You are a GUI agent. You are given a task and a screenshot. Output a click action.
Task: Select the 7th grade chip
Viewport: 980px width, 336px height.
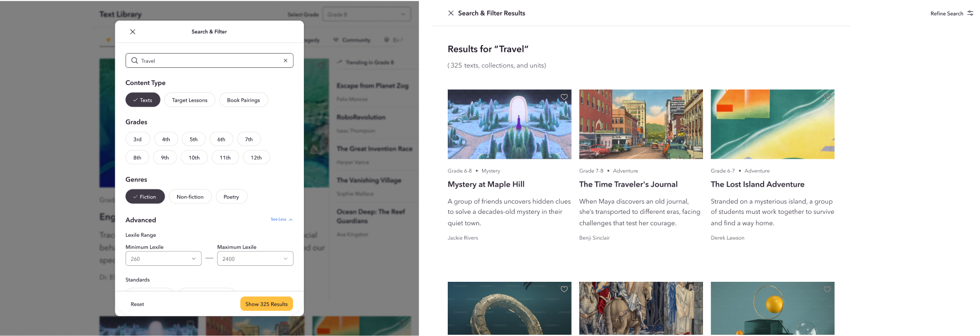[249, 139]
